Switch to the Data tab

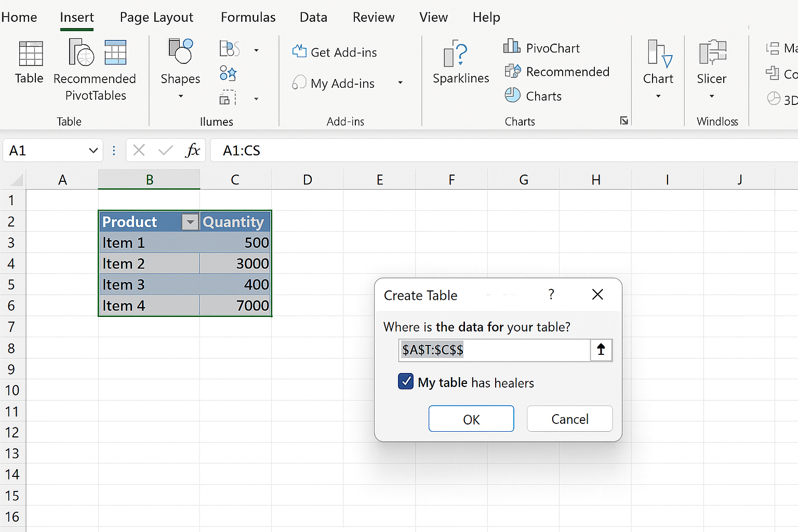point(314,17)
